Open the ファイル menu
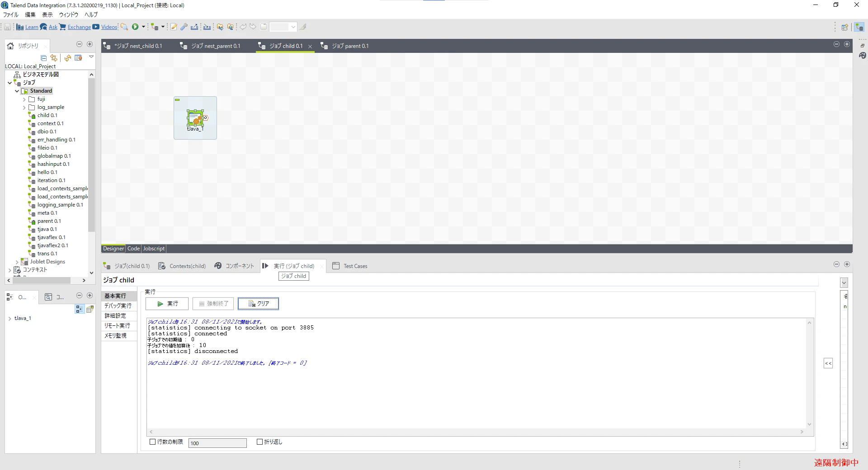This screenshot has width=868, height=470. click(11, 14)
